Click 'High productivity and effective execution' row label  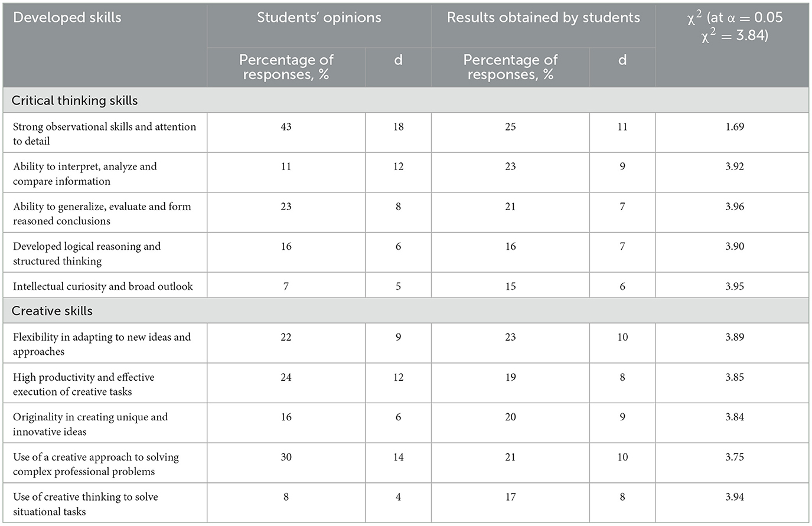pyautogui.click(x=84, y=384)
